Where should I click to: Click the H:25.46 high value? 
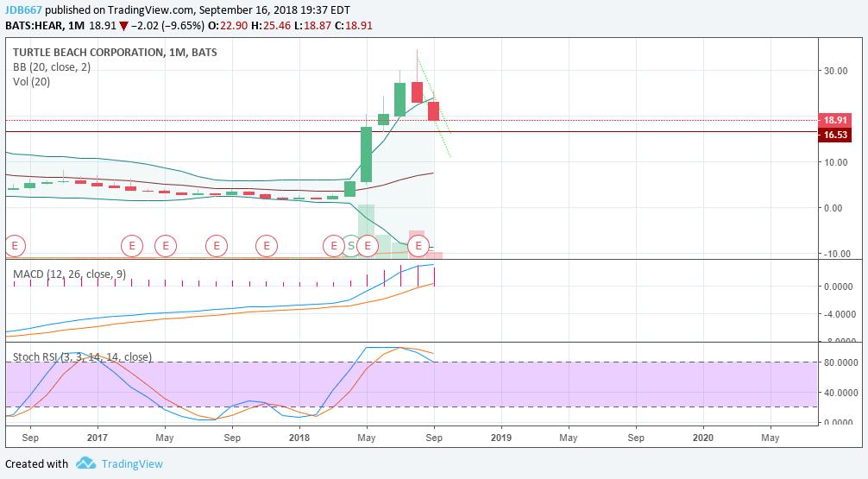[x=271, y=26]
